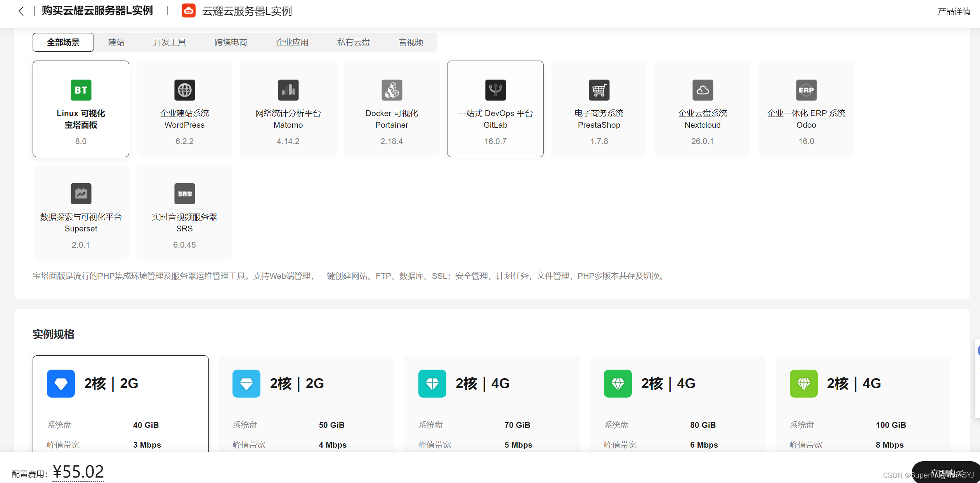Select the PrestaShop shopping cart icon
980x483 pixels.
(599, 90)
